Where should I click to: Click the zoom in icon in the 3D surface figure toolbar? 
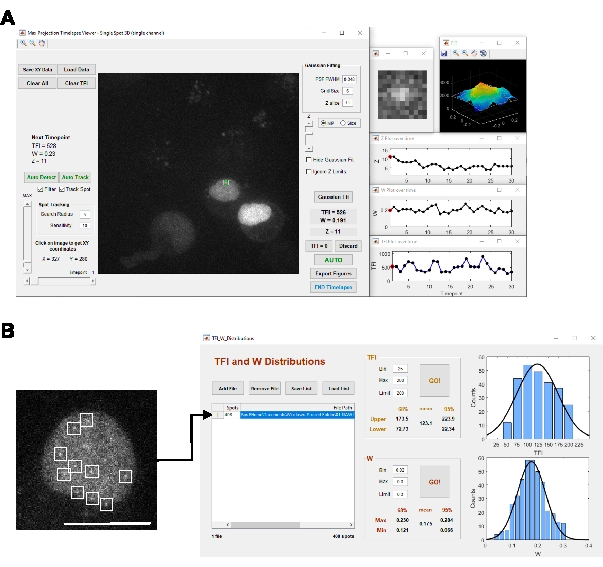[x=455, y=55]
